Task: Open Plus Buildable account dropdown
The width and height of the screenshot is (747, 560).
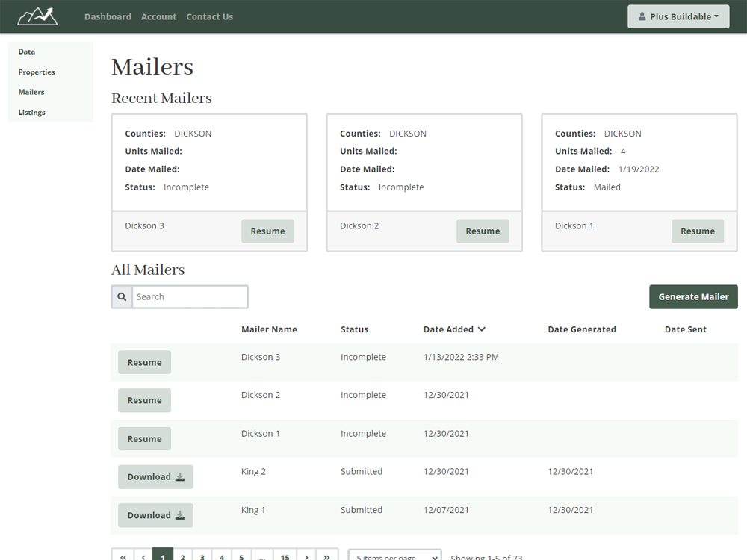Action: 678,16
